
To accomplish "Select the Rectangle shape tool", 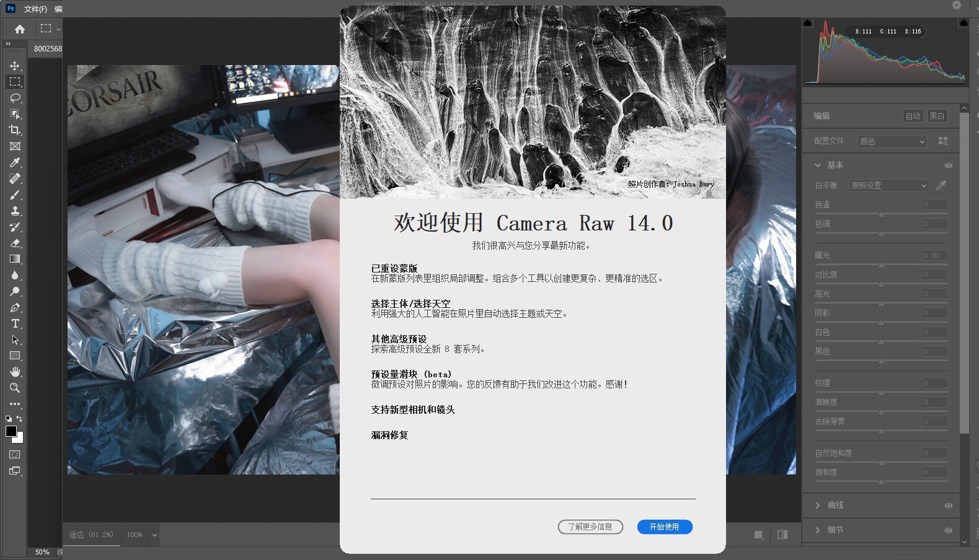I will (15, 356).
